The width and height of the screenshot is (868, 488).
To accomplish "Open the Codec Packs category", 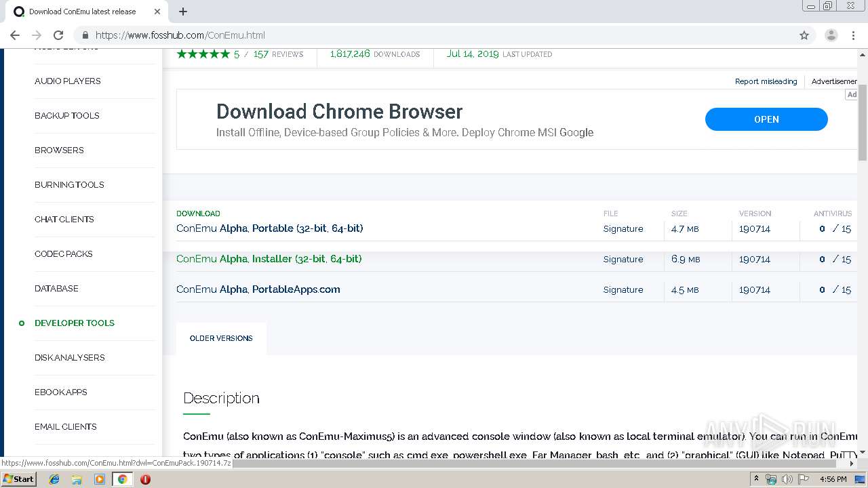I will pyautogui.click(x=64, y=253).
